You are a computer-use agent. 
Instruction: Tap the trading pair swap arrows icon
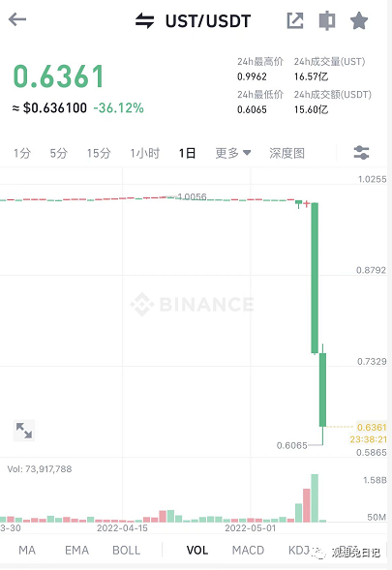pos(145,20)
